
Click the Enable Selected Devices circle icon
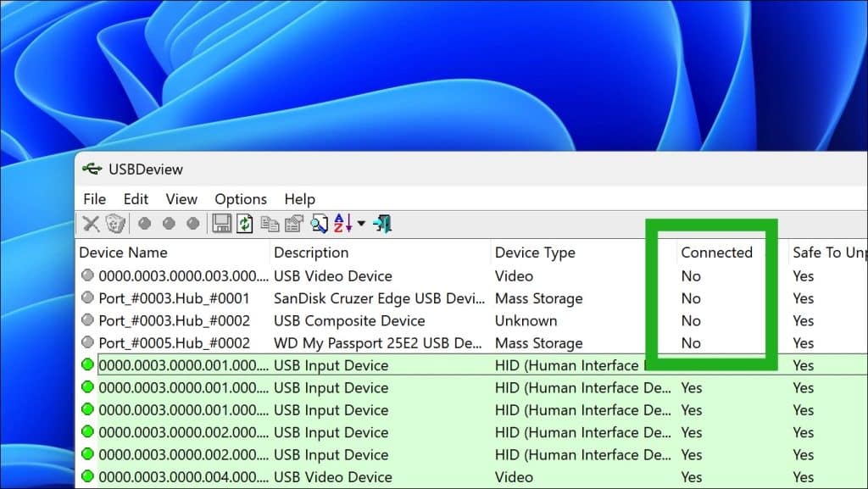(x=169, y=224)
